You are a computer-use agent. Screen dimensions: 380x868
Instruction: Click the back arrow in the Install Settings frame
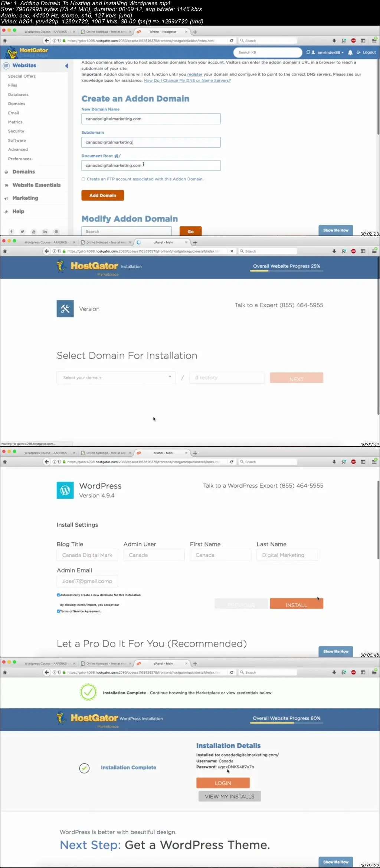pyautogui.click(x=46, y=462)
